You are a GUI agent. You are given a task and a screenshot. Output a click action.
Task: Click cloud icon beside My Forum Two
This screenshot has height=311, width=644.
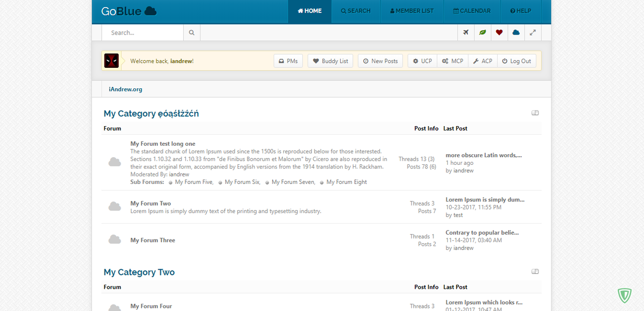(x=115, y=206)
